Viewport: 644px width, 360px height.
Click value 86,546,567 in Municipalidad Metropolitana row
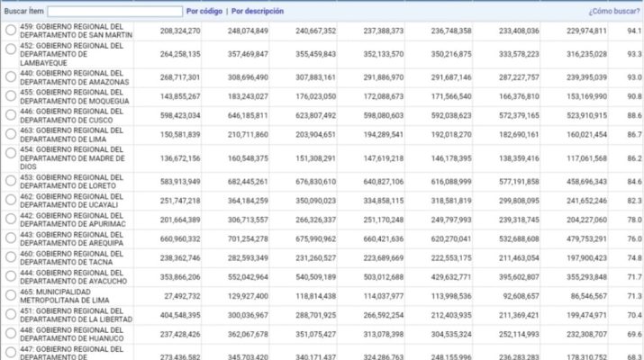589,296
